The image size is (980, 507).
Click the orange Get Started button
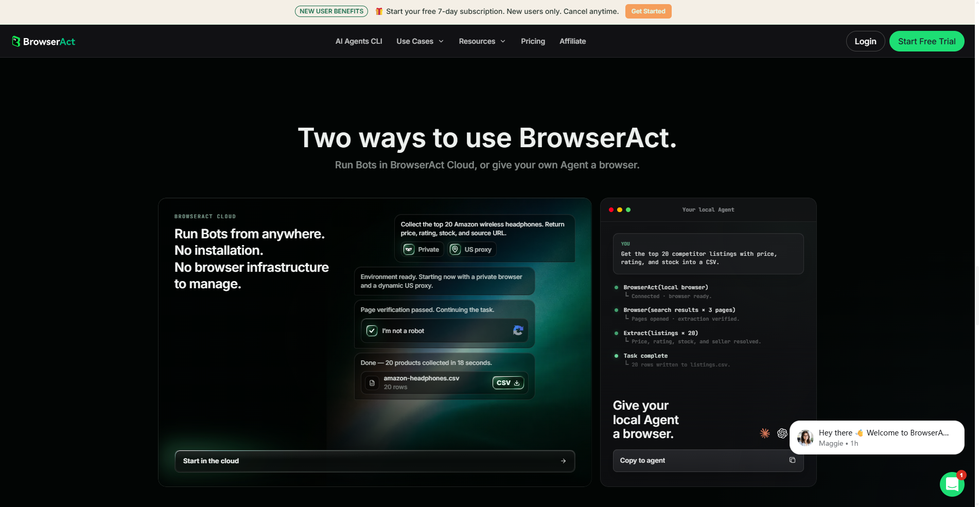648,11
